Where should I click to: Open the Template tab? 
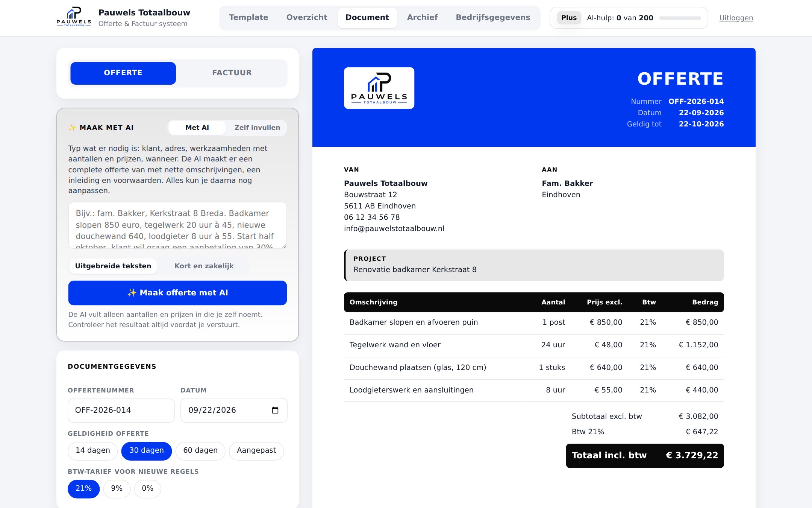coord(248,18)
